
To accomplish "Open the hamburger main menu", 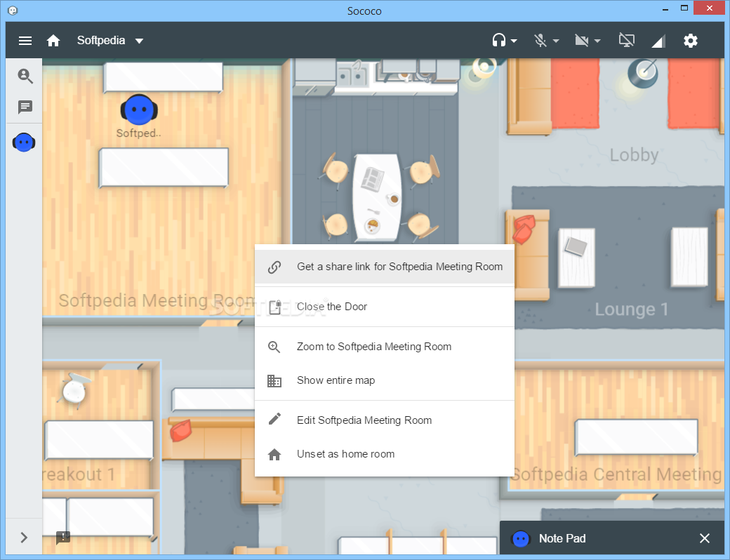I will [x=25, y=41].
